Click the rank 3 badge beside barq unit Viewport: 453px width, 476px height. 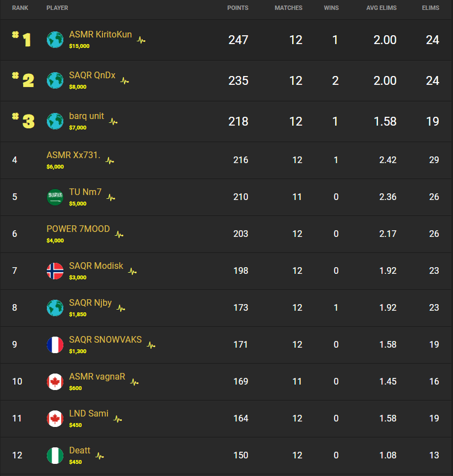[22, 121]
